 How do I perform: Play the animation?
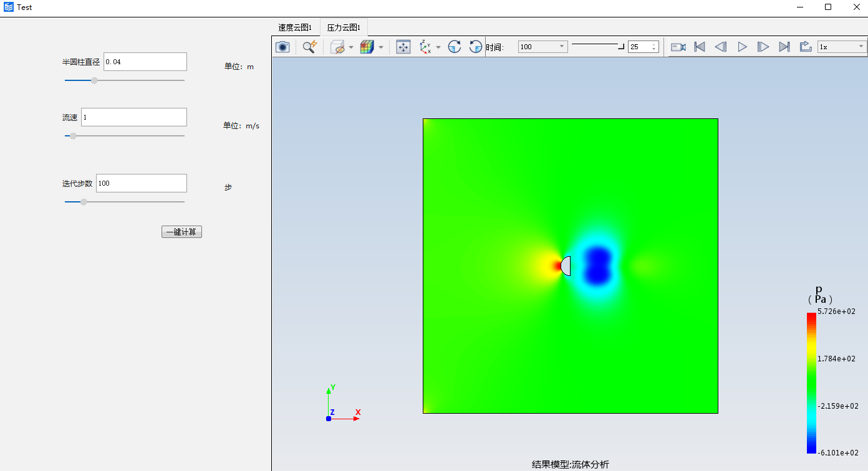(742, 47)
